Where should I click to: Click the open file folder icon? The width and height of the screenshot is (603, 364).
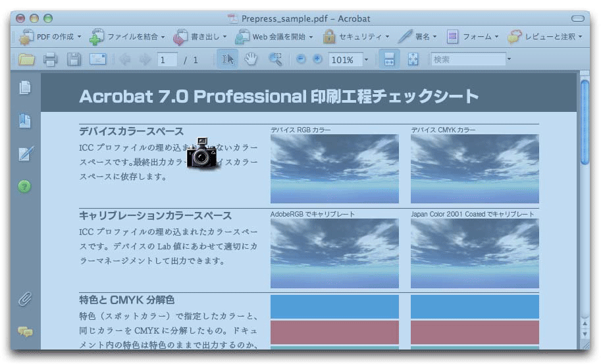[26, 60]
